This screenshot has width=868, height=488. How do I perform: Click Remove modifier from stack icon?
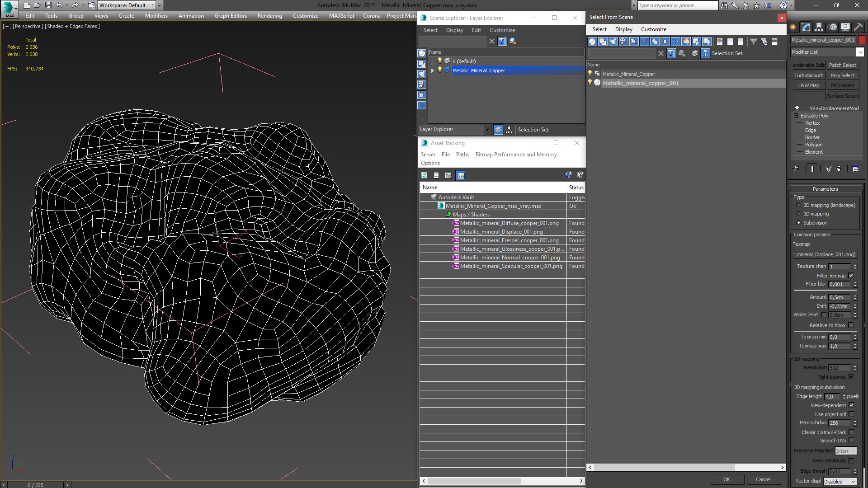pyautogui.click(x=839, y=169)
